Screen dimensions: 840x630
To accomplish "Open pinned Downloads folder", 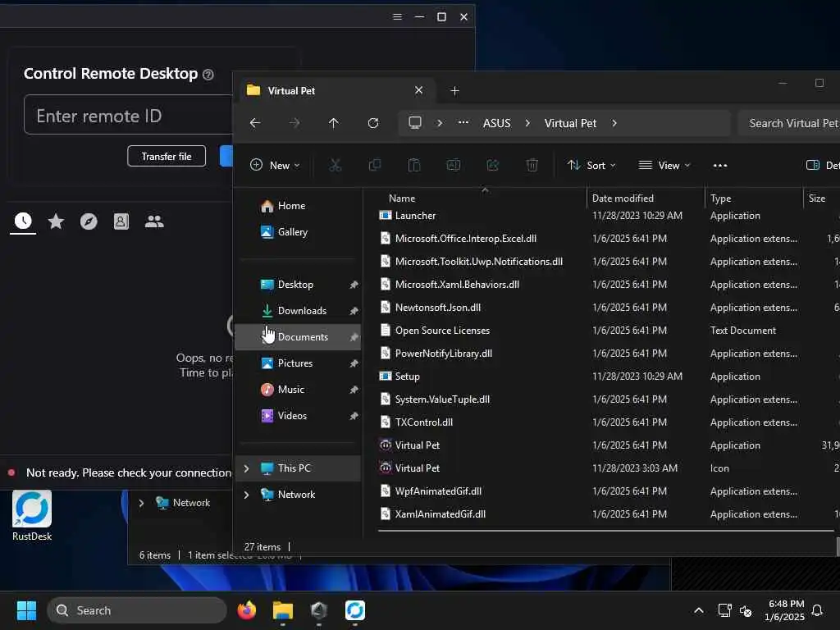I will (x=297, y=311).
